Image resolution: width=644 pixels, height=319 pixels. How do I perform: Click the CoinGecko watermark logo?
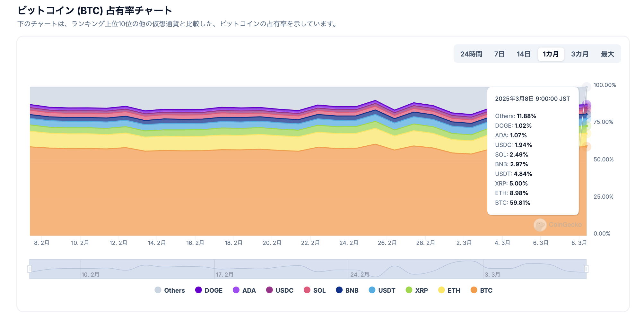click(558, 225)
